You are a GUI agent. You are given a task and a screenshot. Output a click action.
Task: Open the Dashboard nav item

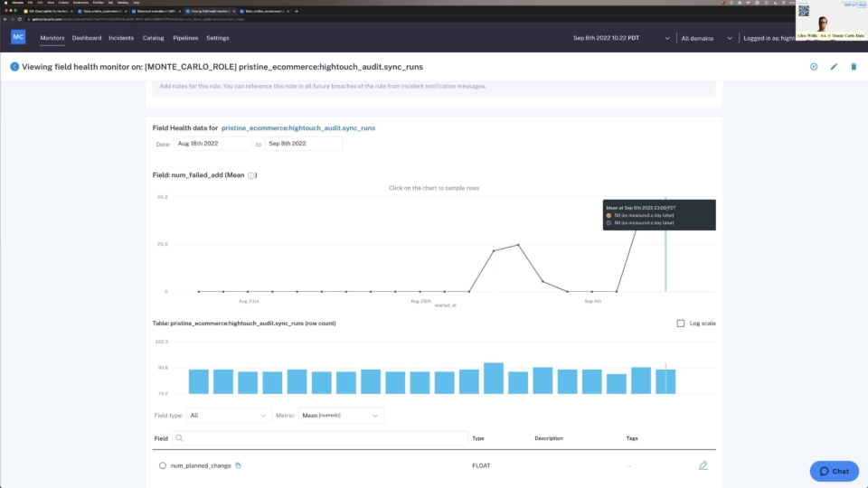click(87, 38)
